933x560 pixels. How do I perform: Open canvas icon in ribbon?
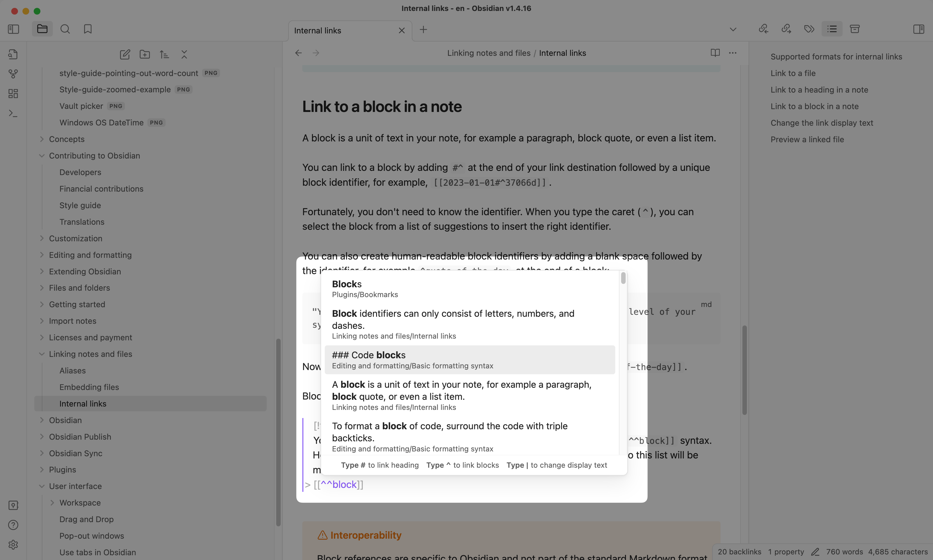(x=13, y=94)
